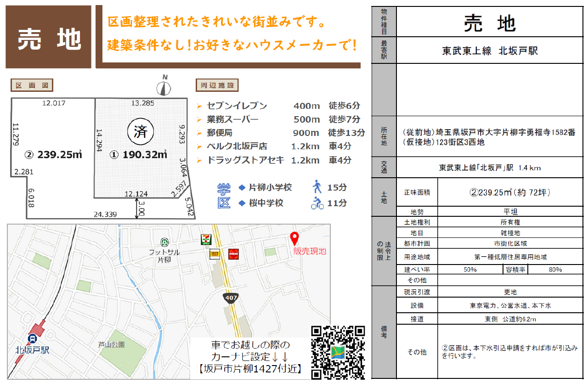
Task: Click the green futsal marker on the map
Action: (164, 242)
